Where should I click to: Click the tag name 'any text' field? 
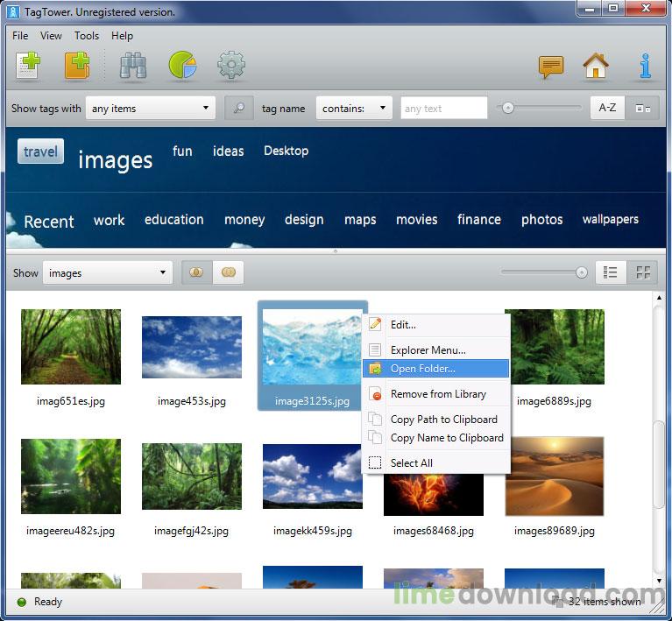(x=443, y=109)
